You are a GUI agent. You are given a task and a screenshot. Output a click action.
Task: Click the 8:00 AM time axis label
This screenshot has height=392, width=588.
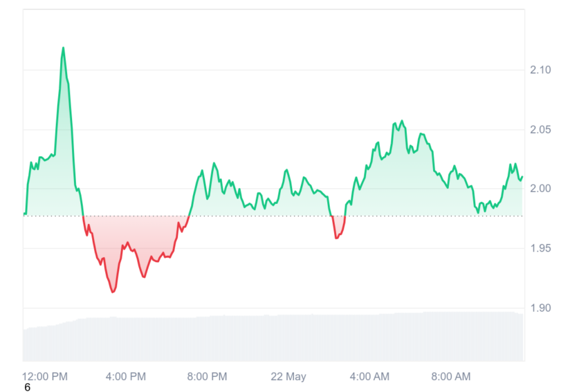click(x=451, y=376)
